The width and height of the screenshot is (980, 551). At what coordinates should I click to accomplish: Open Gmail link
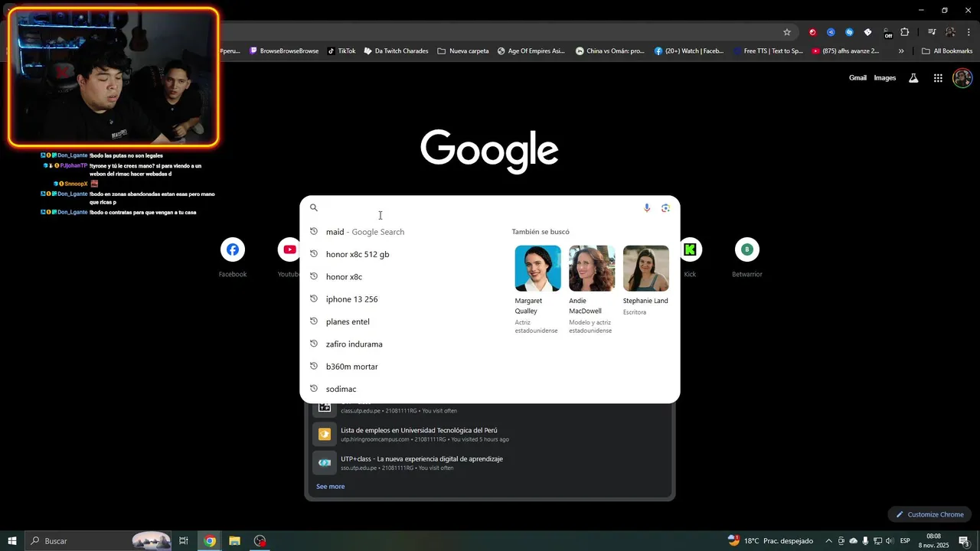point(857,78)
